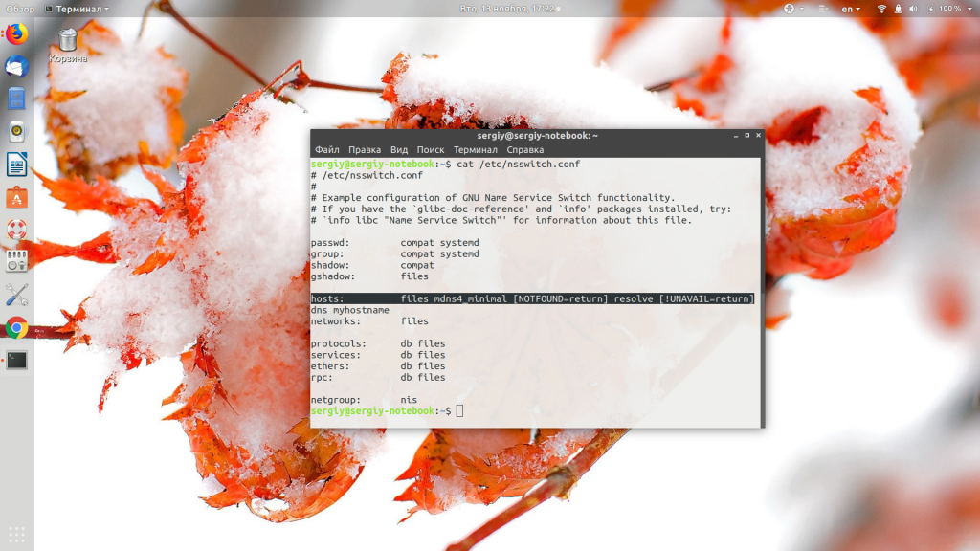Open the Справка menu
Screen dimensions: 980x551
[525, 150]
